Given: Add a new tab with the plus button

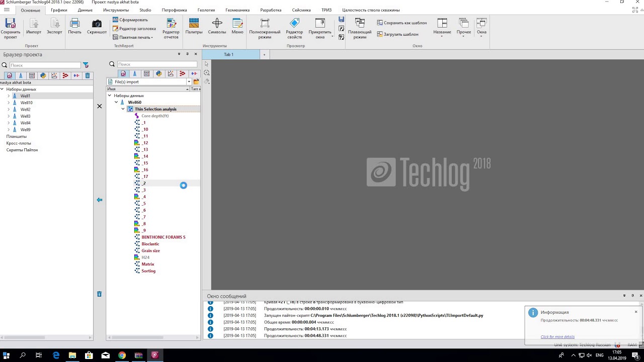Looking at the screenshot, I should 264,54.
